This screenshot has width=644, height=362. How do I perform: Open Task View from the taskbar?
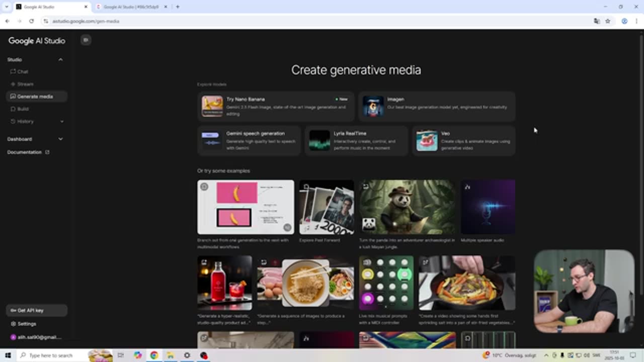(121, 355)
